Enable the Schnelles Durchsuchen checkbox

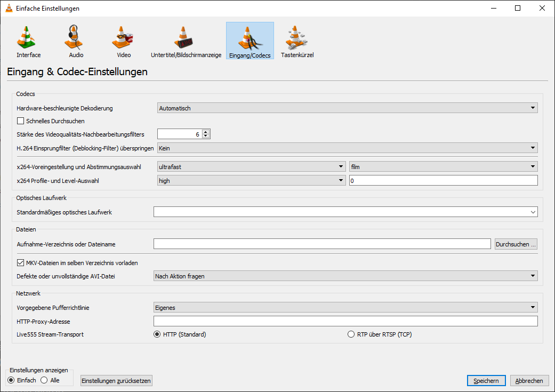(20, 121)
